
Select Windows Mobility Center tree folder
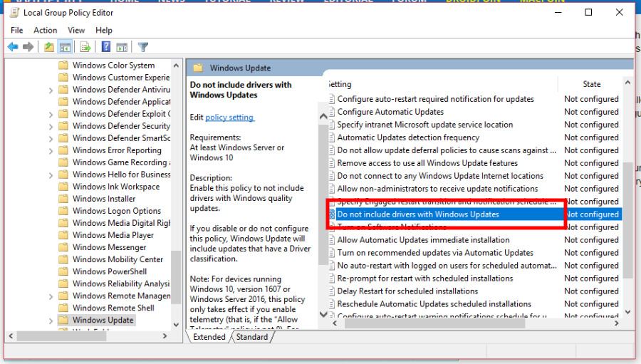118,259
